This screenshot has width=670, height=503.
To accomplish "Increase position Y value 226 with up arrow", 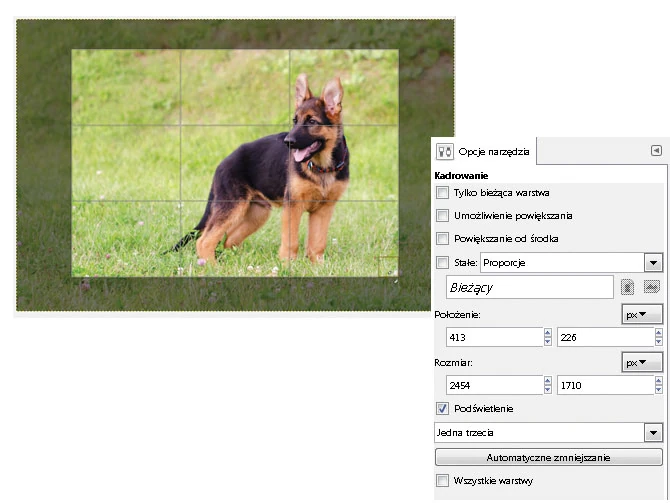I will tap(658, 332).
